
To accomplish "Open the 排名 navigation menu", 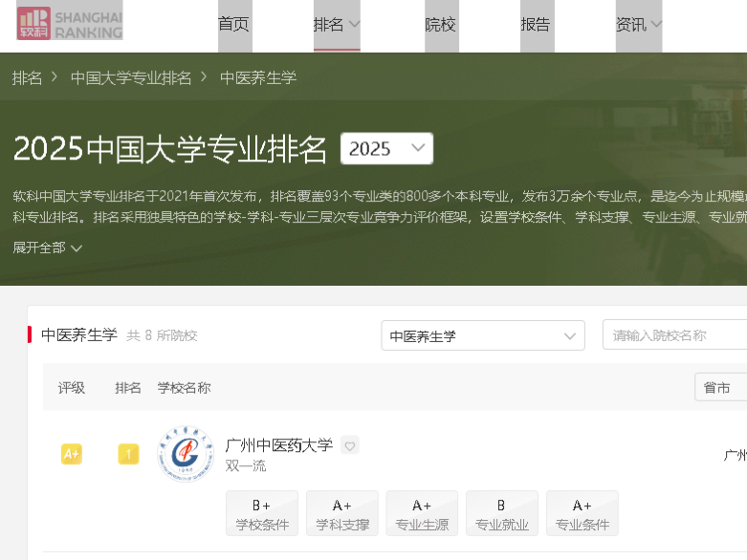I will 337,24.
